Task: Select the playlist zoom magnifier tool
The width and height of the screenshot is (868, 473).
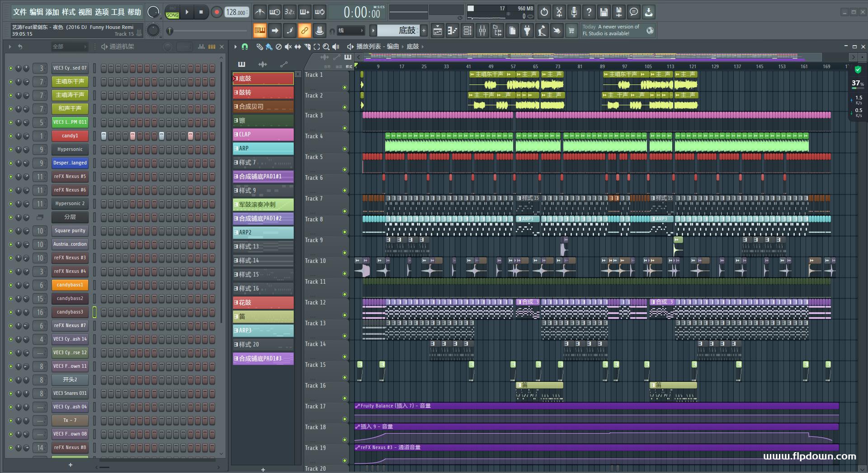Action: point(326,47)
